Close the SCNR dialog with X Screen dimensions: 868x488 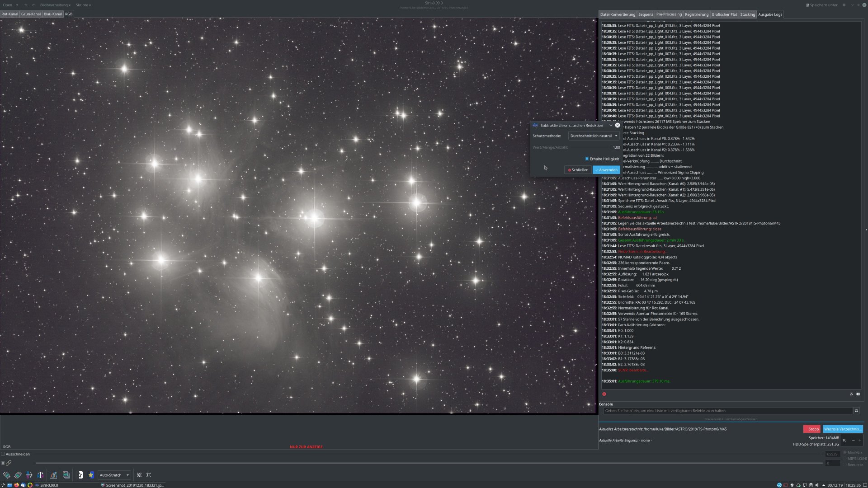(618, 125)
